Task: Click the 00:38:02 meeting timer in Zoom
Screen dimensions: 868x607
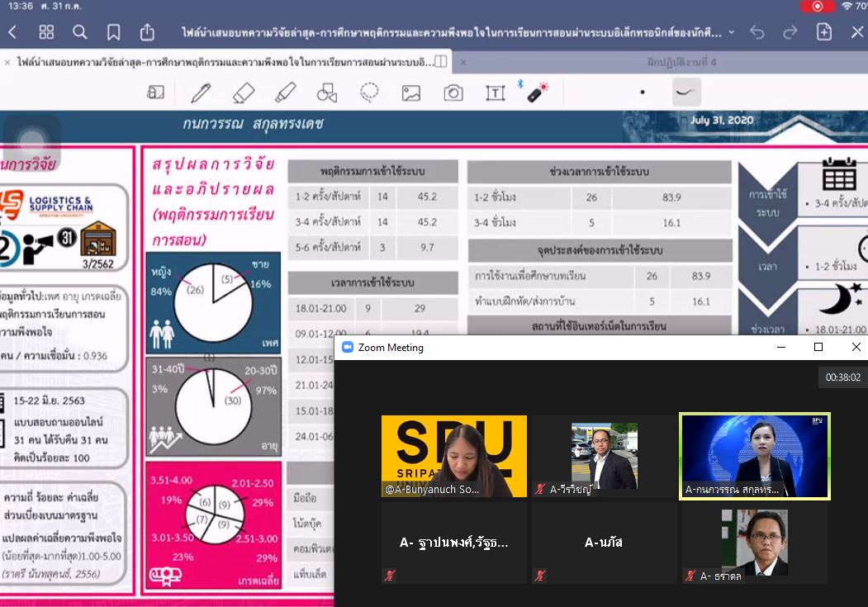Action: (843, 377)
